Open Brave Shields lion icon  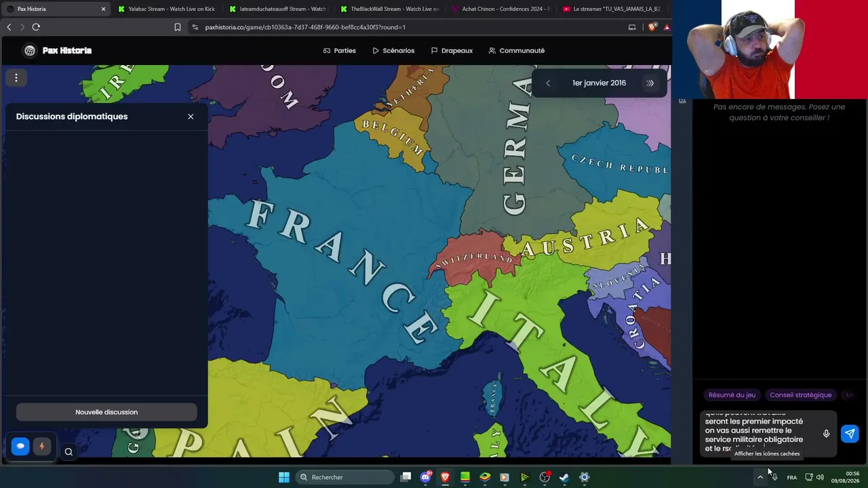652,27
